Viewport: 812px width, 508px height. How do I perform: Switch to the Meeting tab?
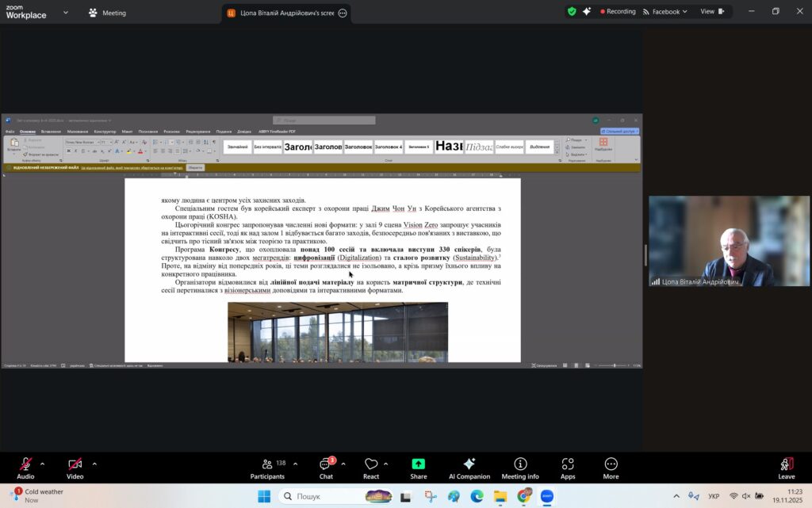click(107, 13)
